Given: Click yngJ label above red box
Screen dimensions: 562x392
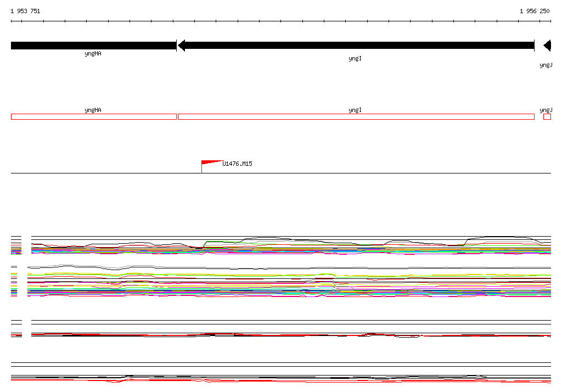Looking at the screenshot, I should click(546, 110).
